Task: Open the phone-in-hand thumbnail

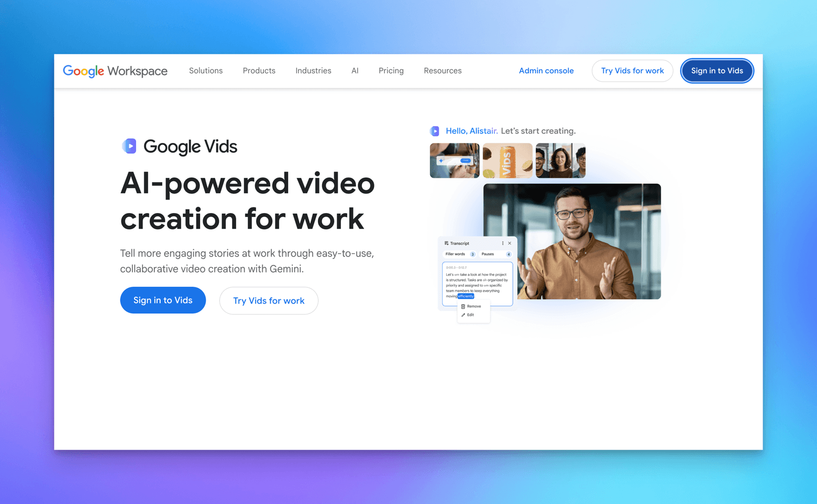Action: [455, 161]
